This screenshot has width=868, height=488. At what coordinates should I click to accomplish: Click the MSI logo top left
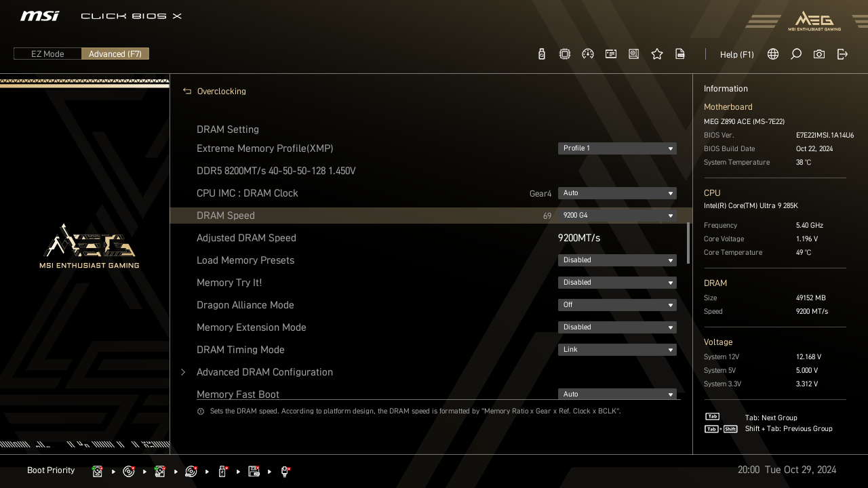[39, 16]
